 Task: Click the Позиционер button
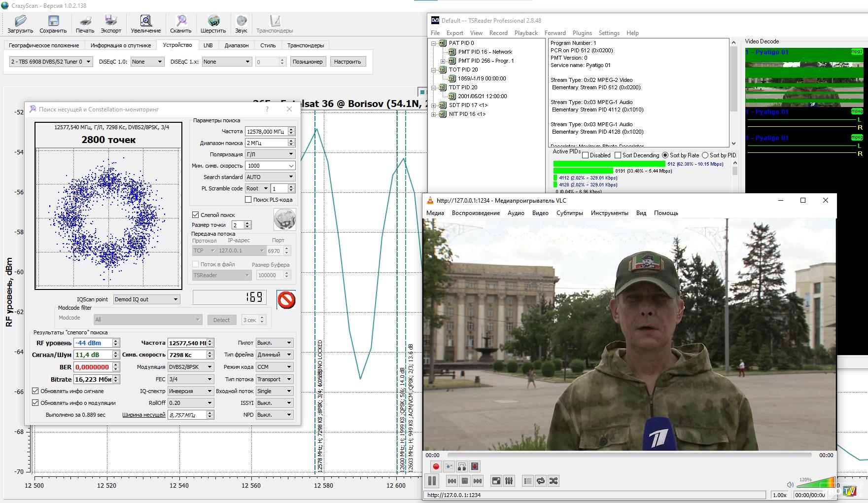point(308,62)
